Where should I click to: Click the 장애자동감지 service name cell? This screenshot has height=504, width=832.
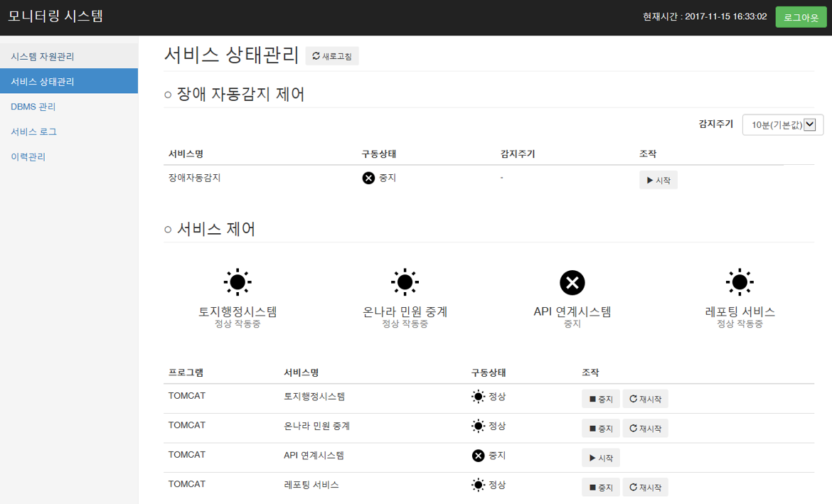(194, 178)
